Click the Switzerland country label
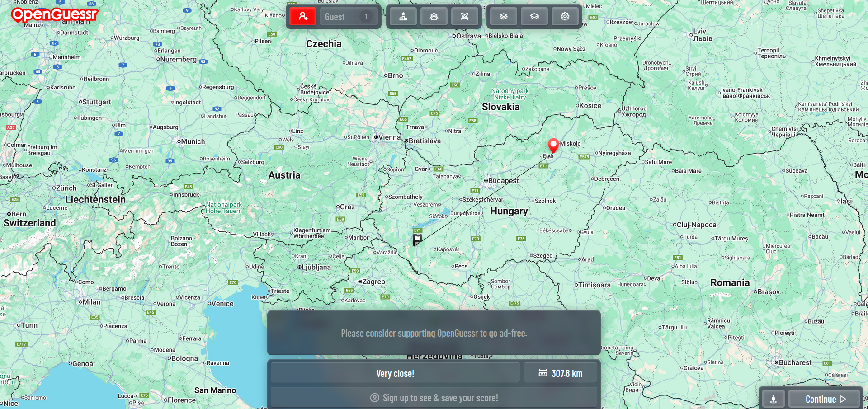Viewport: 868px width, 409px height. 30,223
